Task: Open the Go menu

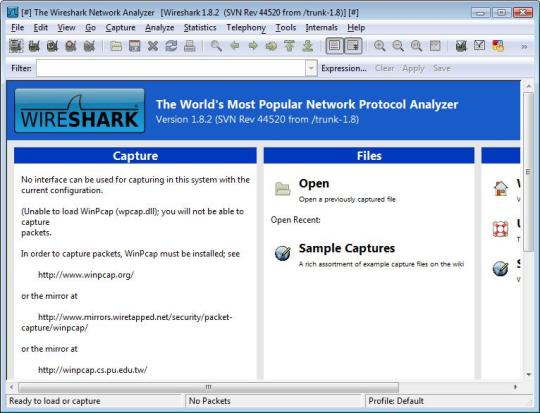Action: 90,28
